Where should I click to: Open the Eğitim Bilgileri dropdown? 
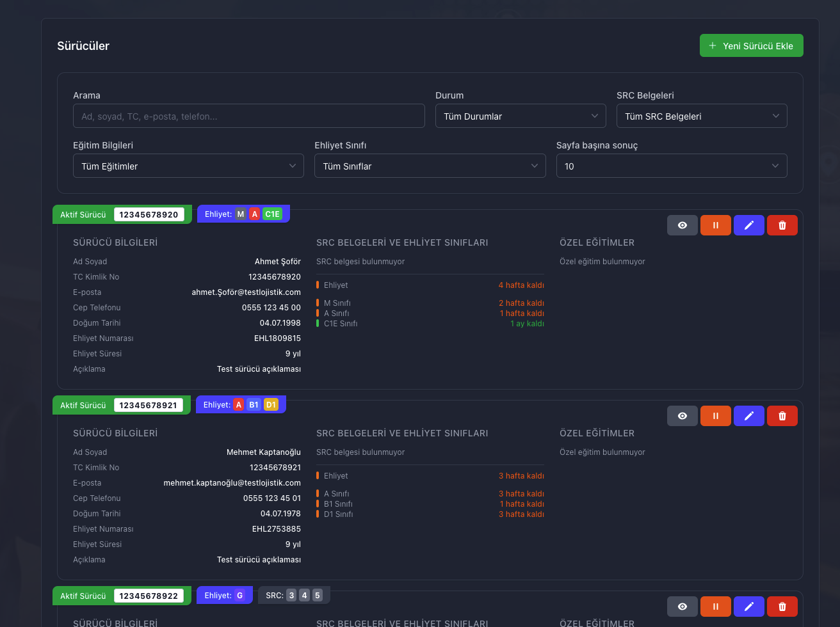tap(188, 166)
